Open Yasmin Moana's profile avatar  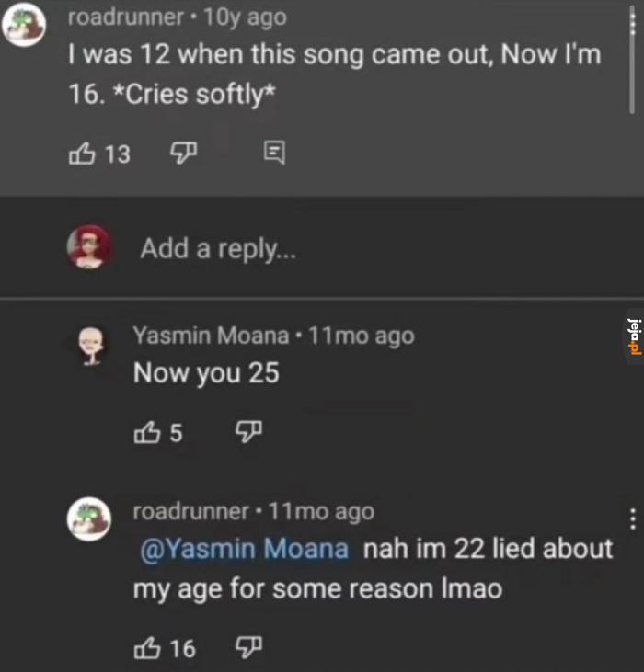coord(91,346)
